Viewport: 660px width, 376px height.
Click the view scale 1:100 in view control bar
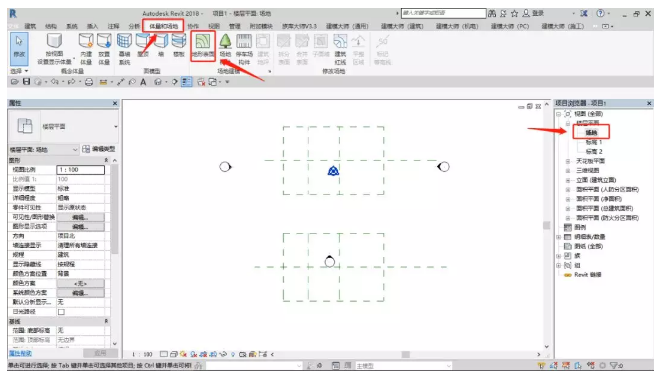[142, 355]
